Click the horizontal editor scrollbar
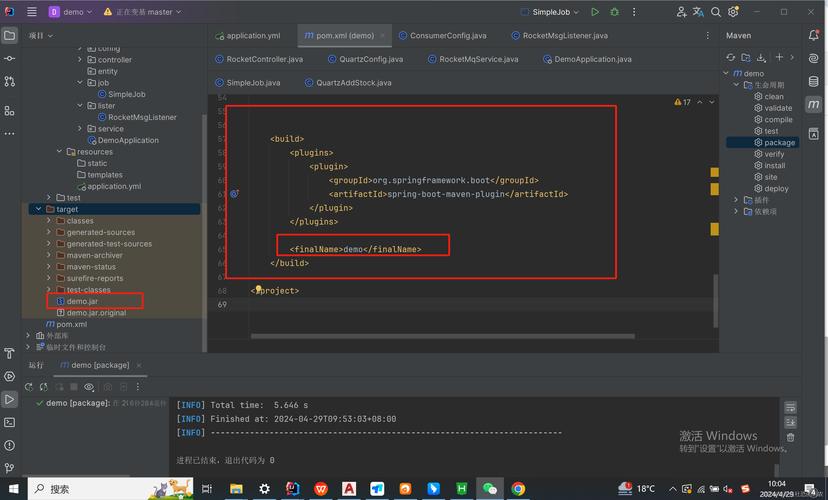The height and width of the screenshot is (500, 828). coord(443,336)
